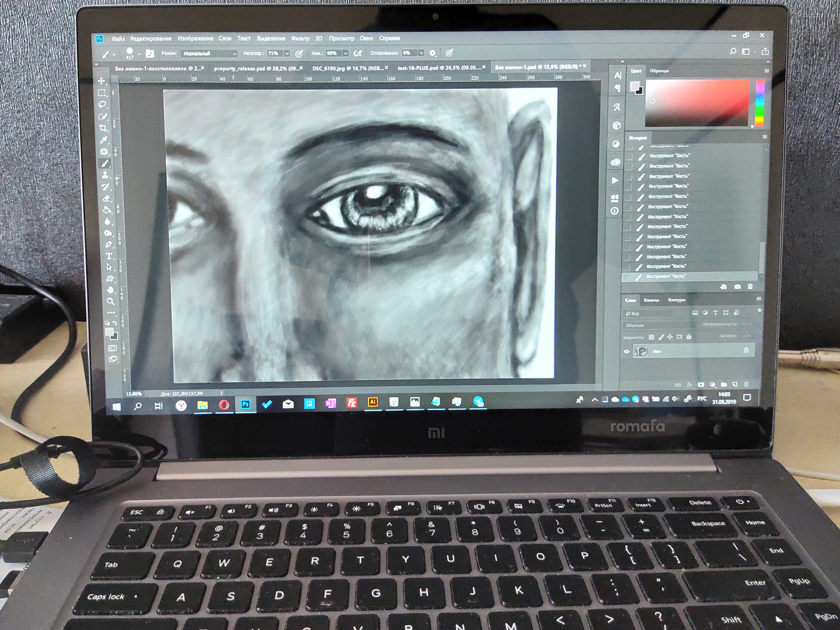This screenshot has width=840, height=630.
Task: Select the Type tool
Action: tap(108, 256)
